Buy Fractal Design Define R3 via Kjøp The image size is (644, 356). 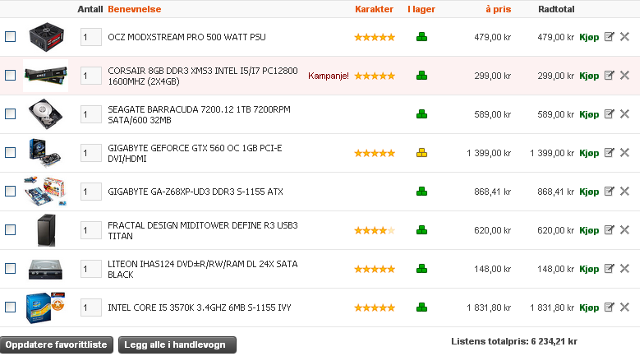pos(589,230)
